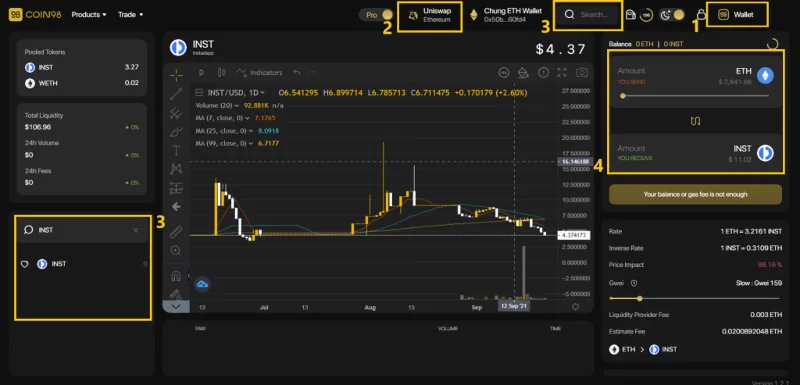The width and height of the screenshot is (800, 385).
Task: Open the Trade dropdown menu
Action: [x=131, y=15]
